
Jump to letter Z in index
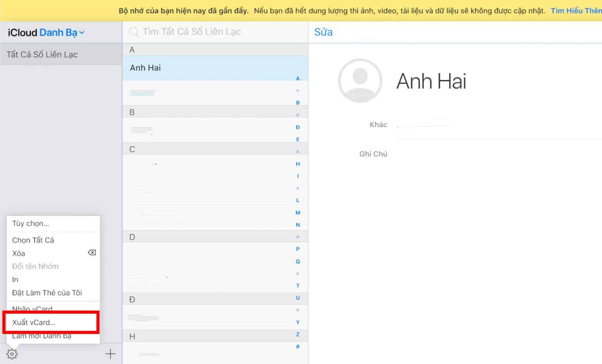298,334
